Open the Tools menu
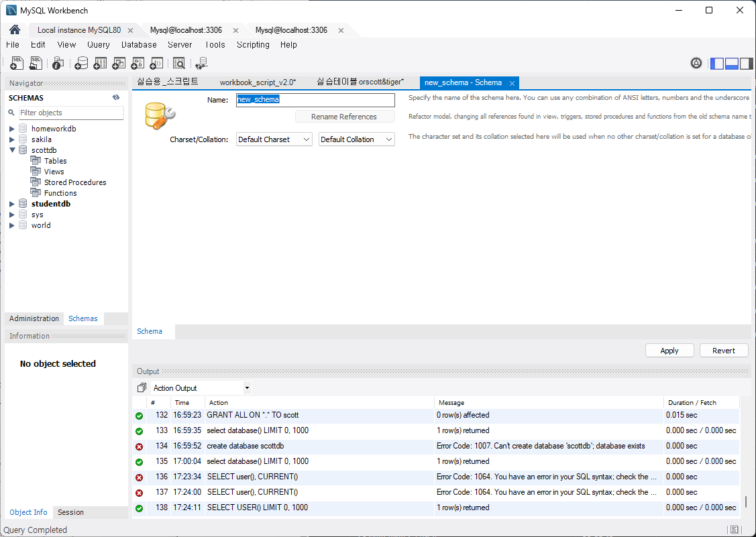Viewport: 756px width, 537px height. pyautogui.click(x=215, y=44)
